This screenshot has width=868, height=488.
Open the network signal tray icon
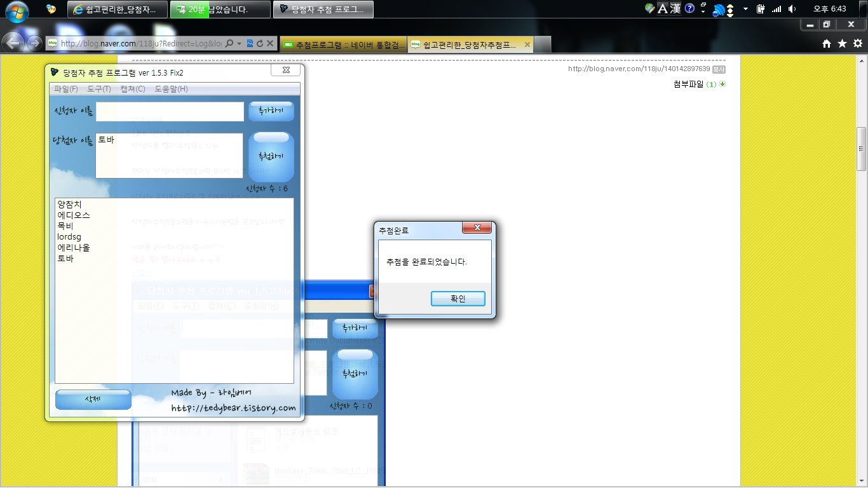[x=776, y=9]
